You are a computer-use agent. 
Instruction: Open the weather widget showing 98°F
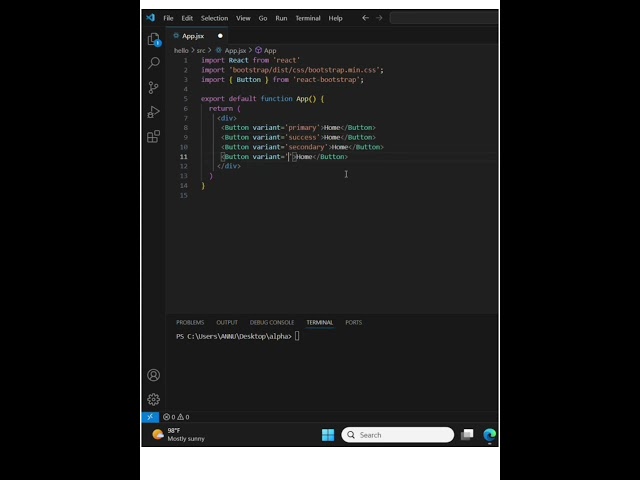click(178, 435)
